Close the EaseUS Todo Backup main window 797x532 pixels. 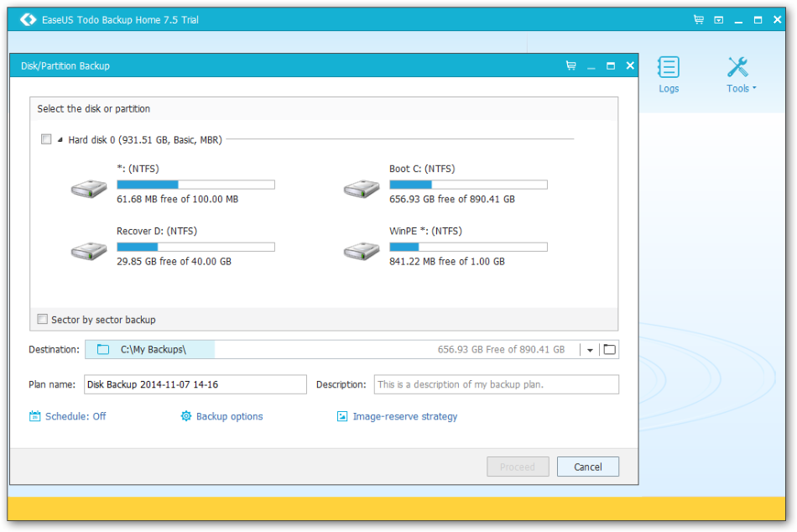(x=777, y=20)
